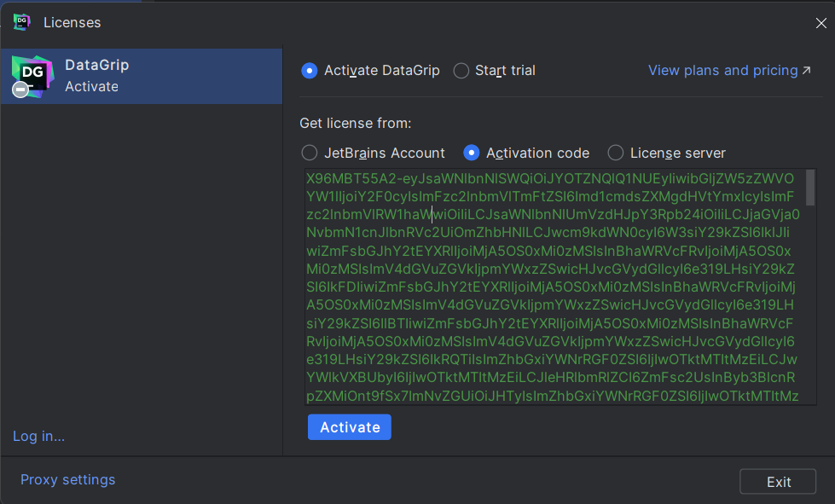Viewport: 835px width, 504px height.
Task: Click the Activate button
Action: [x=350, y=427]
